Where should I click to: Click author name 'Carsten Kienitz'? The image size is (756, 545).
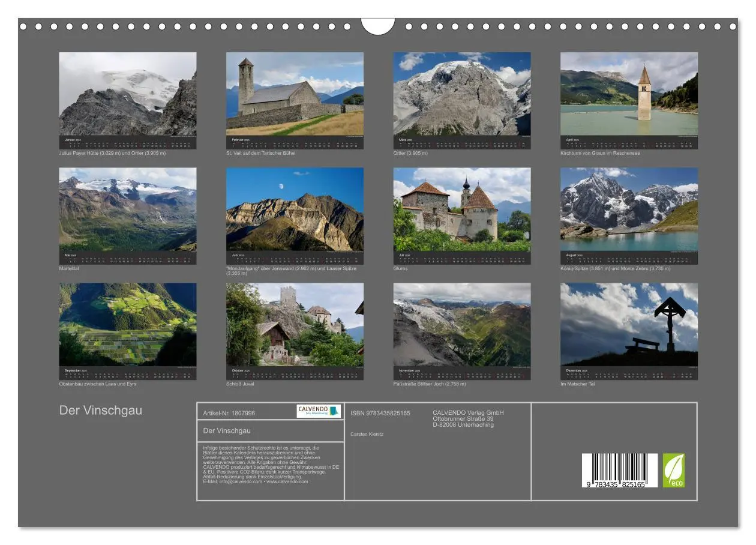(367, 434)
